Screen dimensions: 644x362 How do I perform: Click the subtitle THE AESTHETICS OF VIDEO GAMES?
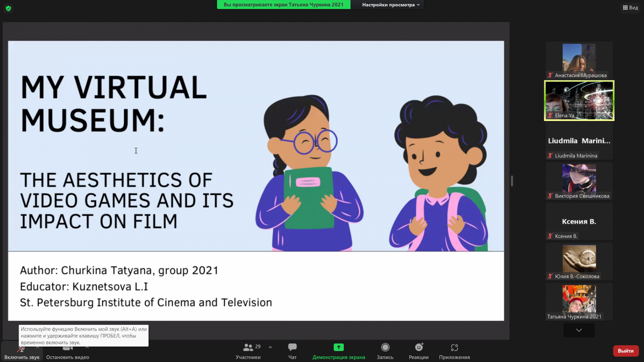[x=127, y=200]
